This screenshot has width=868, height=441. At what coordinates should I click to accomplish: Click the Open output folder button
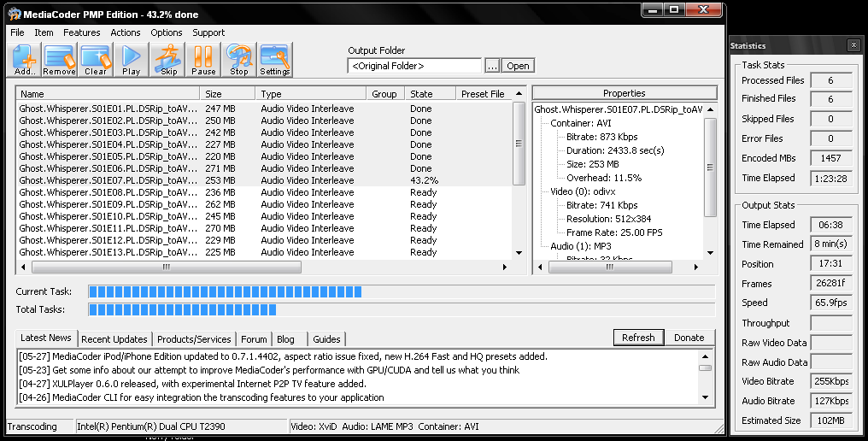point(518,66)
